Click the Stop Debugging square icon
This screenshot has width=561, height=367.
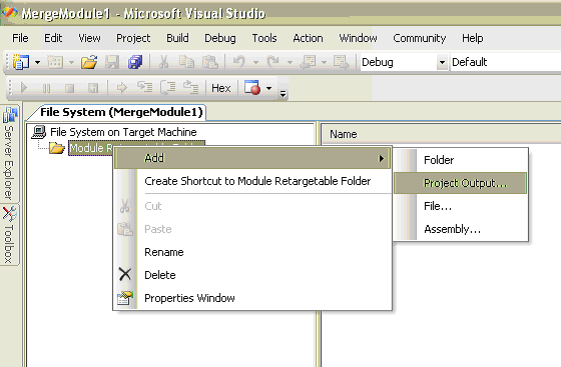[69, 88]
